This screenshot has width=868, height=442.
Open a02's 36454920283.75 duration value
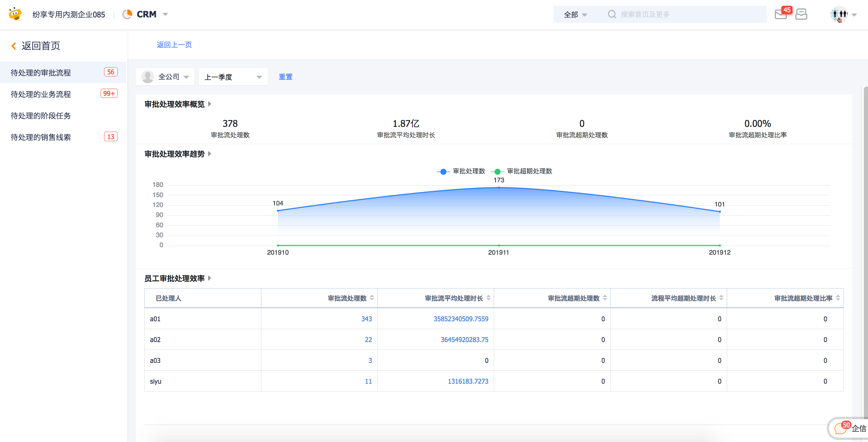(464, 339)
